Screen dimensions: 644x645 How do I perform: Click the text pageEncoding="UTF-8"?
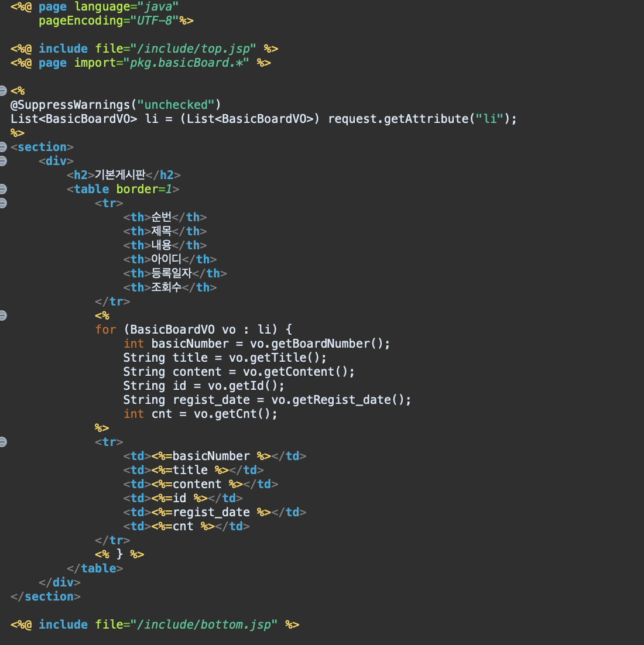point(109,20)
